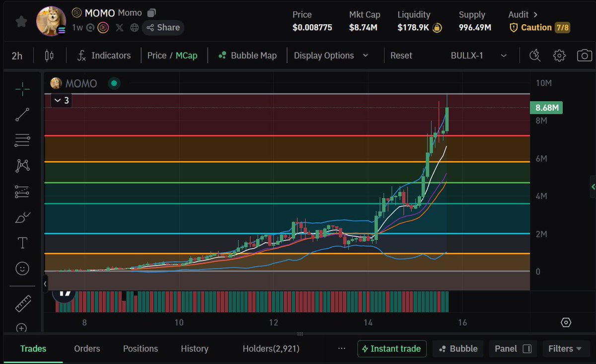This screenshot has width=596, height=364.
Task: Click the cyan Fibonacci level line
Action: tap(287, 233)
